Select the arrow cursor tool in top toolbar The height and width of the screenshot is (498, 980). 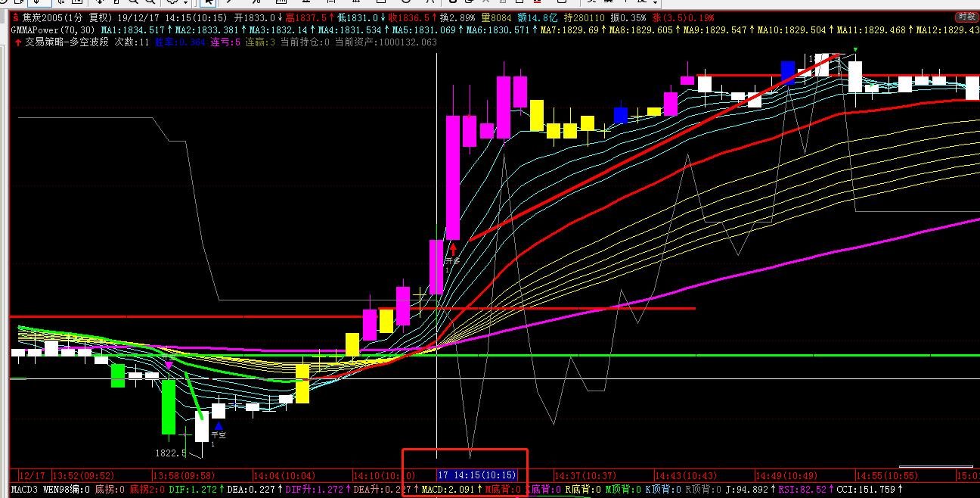pyautogui.click(x=207, y=2)
